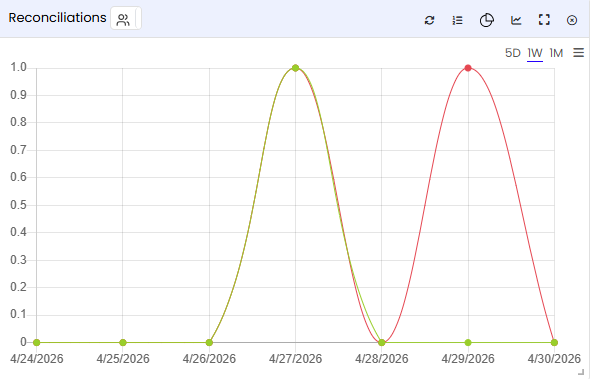This screenshot has height=379, width=591.
Task: Click the green point on 4/29/2026
Action: coord(468,342)
